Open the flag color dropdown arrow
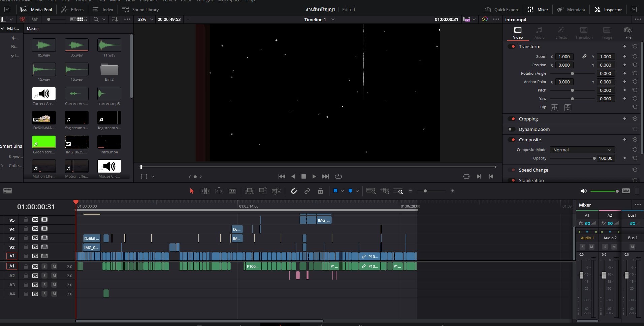Screen dimensions: 644x326 point(342,191)
